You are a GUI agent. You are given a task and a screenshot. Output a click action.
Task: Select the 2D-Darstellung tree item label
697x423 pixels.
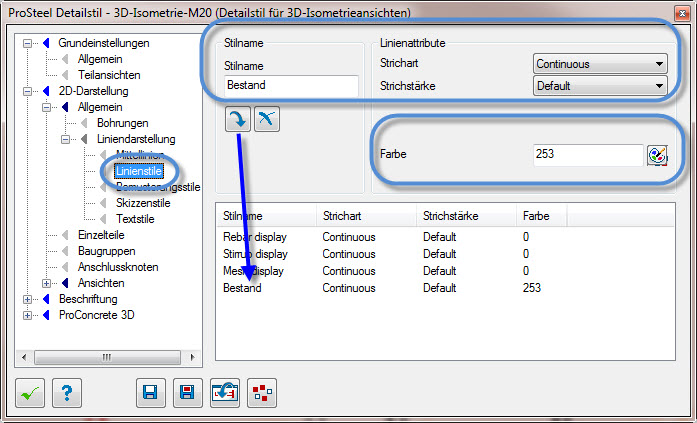coord(93,91)
